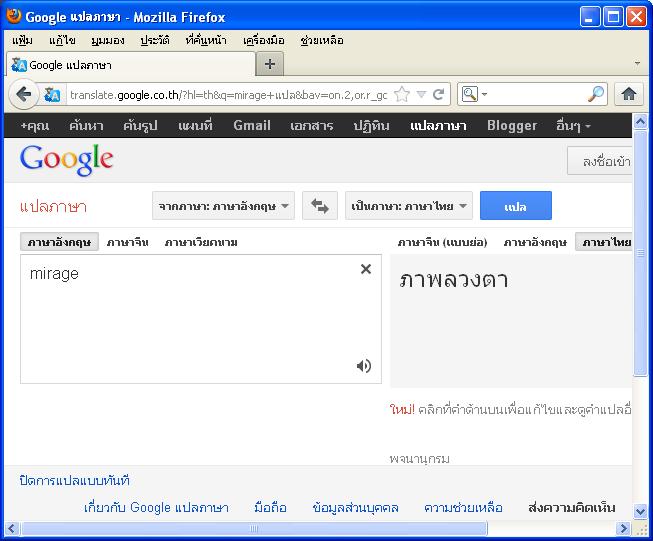The width and height of the screenshot is (653, 541).
Task: Open the ข้อมูลส่วนบุคคล privacy link
Action: (355, 507)
